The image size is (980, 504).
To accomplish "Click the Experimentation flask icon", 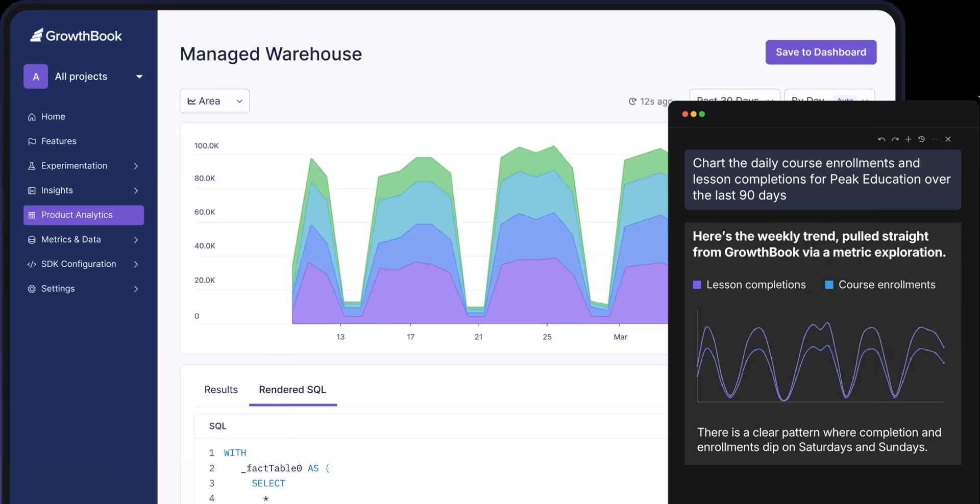I will tap(32, 166).
